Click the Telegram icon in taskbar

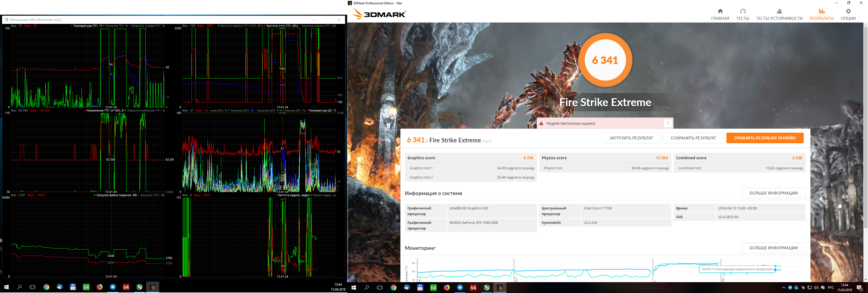point(460,288)
